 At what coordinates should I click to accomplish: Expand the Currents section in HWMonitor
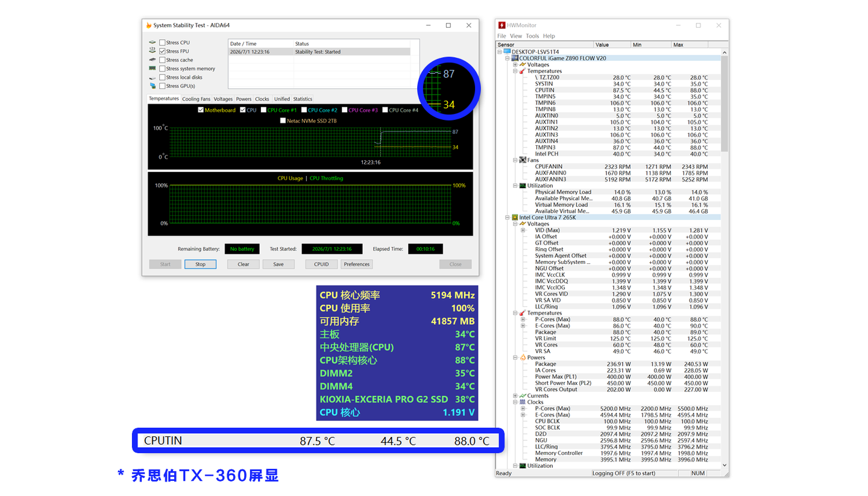pyautogui.click(x=515, y=396)
